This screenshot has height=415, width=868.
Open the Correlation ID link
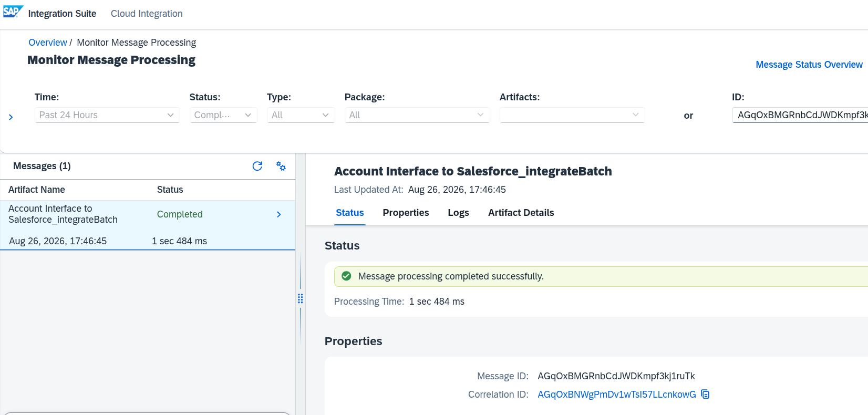click(x=617, y=395)
